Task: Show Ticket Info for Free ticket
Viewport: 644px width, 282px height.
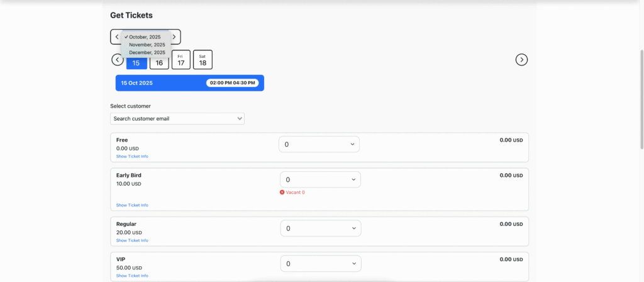Action: pos(132,156)
